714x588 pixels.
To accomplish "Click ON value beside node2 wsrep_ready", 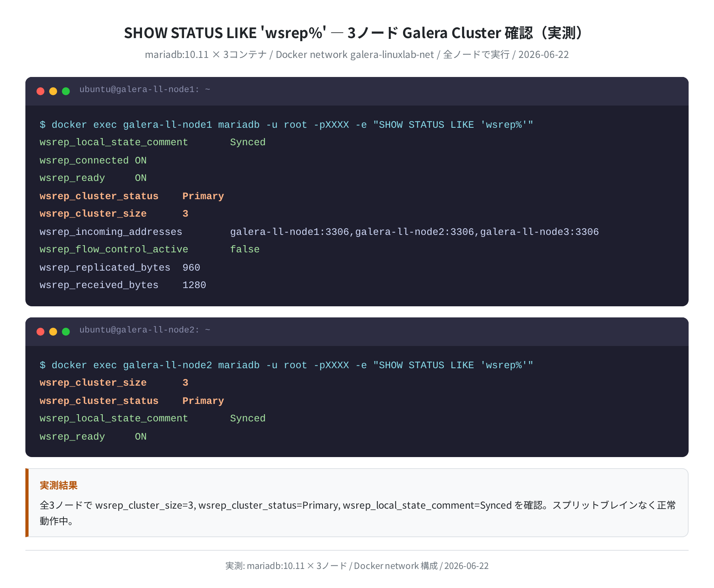I will [141, 437].
